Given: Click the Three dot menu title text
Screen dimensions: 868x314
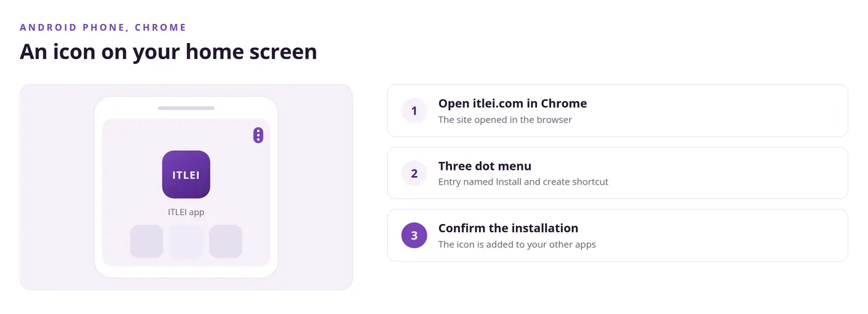Looking at the screenshot, I should [485, 166].
